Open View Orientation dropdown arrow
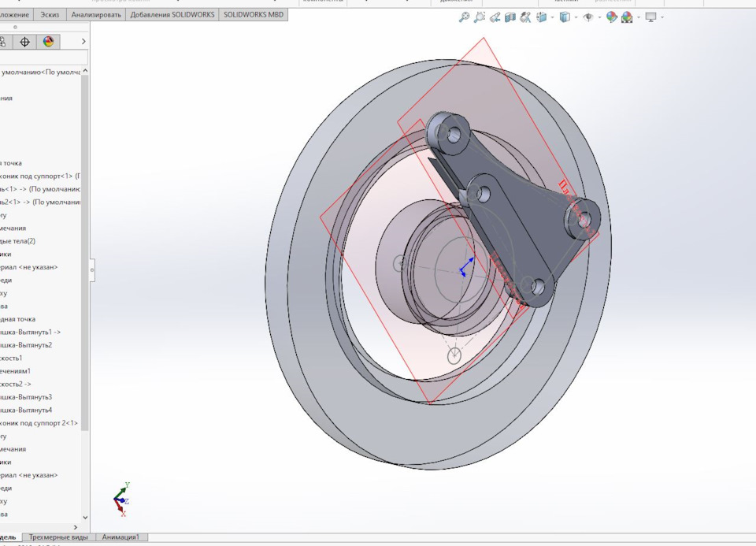756x546 pixels. 553,17
